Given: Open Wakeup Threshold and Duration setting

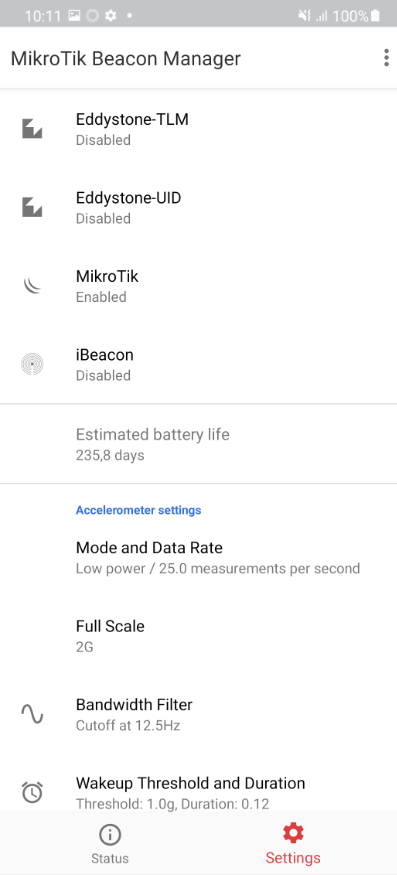Looking at the screenshot, I should 198,792.
